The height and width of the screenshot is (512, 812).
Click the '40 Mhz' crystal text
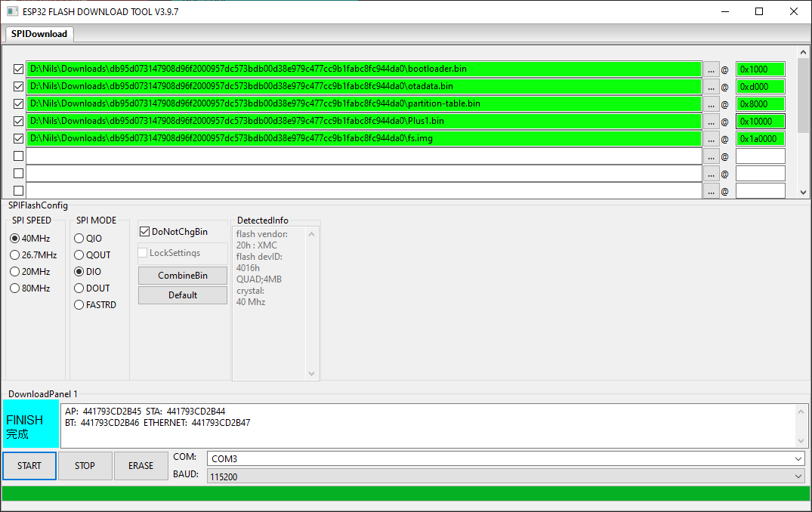251,302
